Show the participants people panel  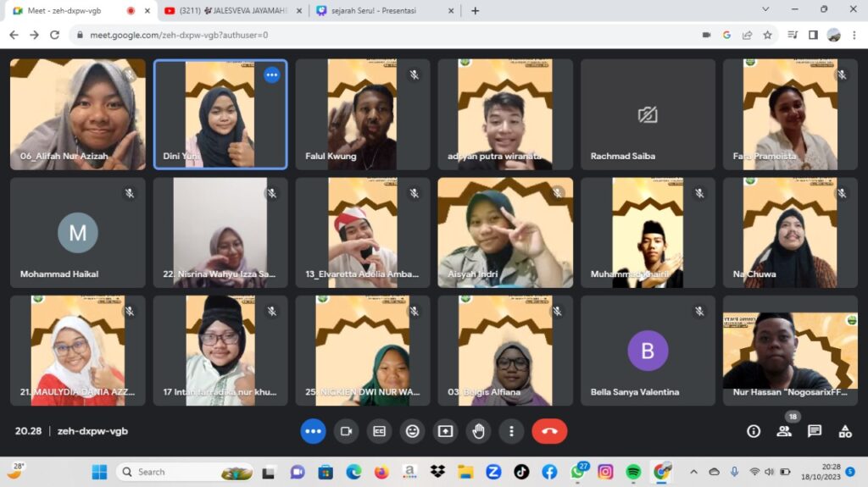(x=784, y=431)
